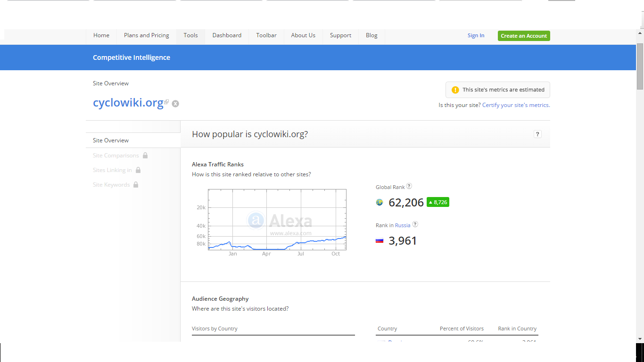The width and height of the screenshot is (644, 362).
Task: Click the help icon next to Rank in Russia
Action: pyautogui.click(x=415, y=224)
